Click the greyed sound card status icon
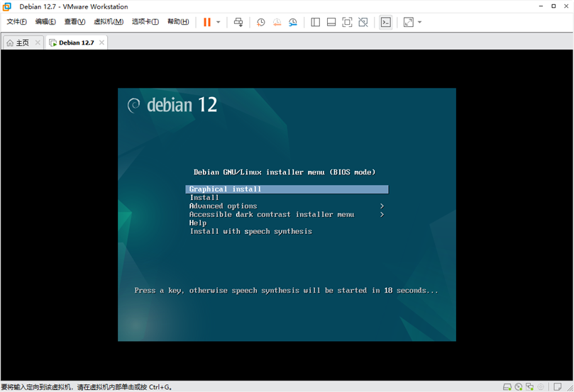Viewport: 574px width, 392px height. point(541,387)
